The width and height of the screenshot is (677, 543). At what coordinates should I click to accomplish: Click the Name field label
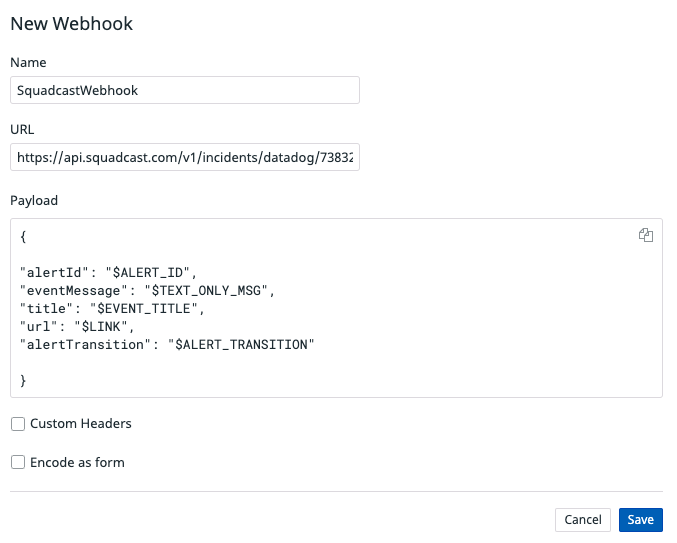28,63
